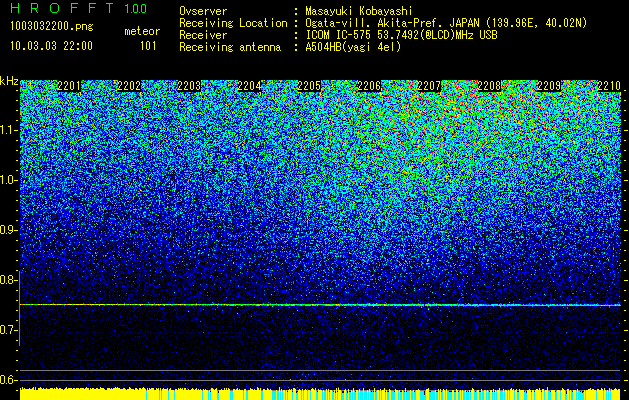Click the 2210 time marker
The height and width of the screenshot is (400, 629).
(x=609, y=86)
